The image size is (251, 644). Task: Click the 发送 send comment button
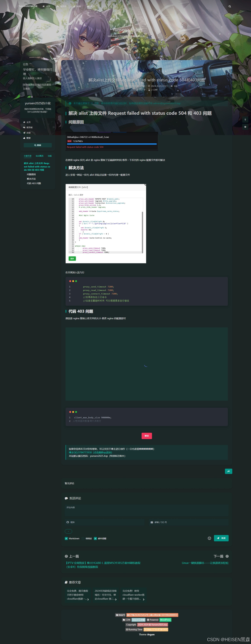pyautogui.click(x=221, y=538)
